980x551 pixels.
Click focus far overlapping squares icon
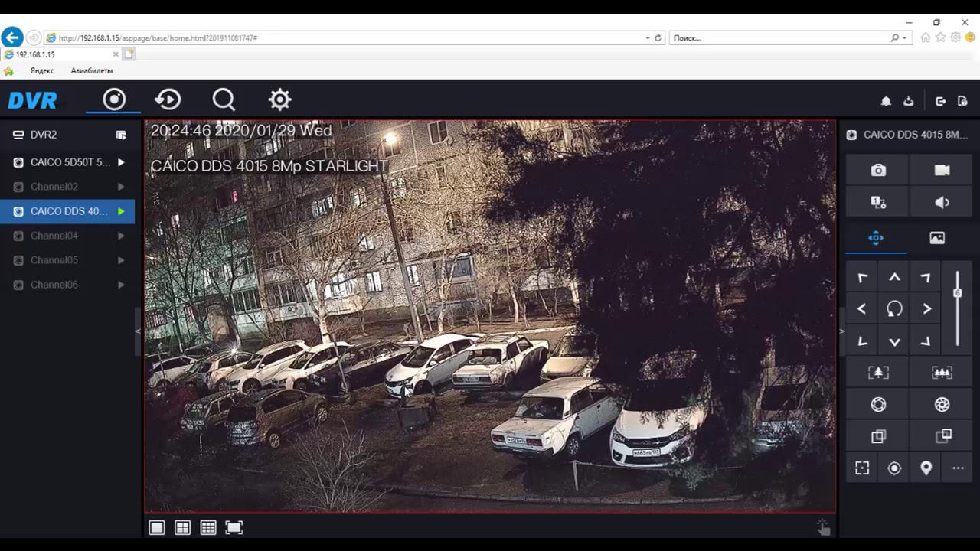click(942, 436)
